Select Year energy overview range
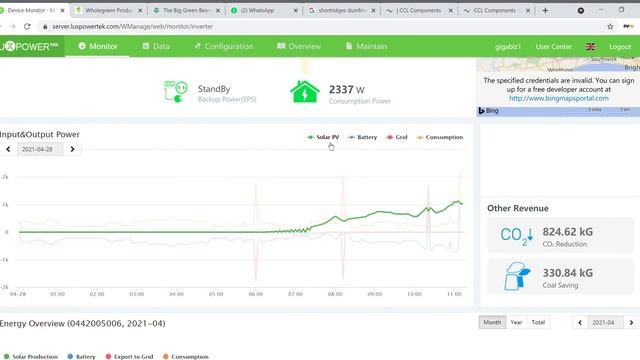Screen dimensions: 640x360 click(x=516, y=322)
